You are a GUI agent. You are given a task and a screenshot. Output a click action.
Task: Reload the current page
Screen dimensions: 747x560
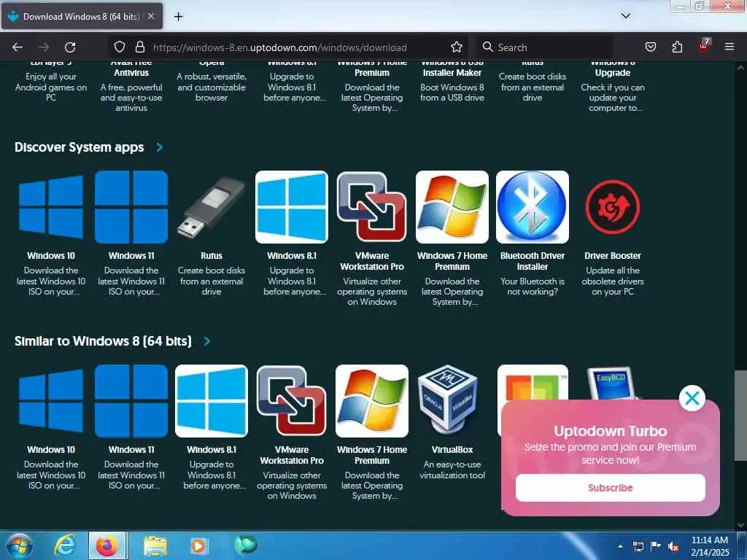[x=70, y=47]
